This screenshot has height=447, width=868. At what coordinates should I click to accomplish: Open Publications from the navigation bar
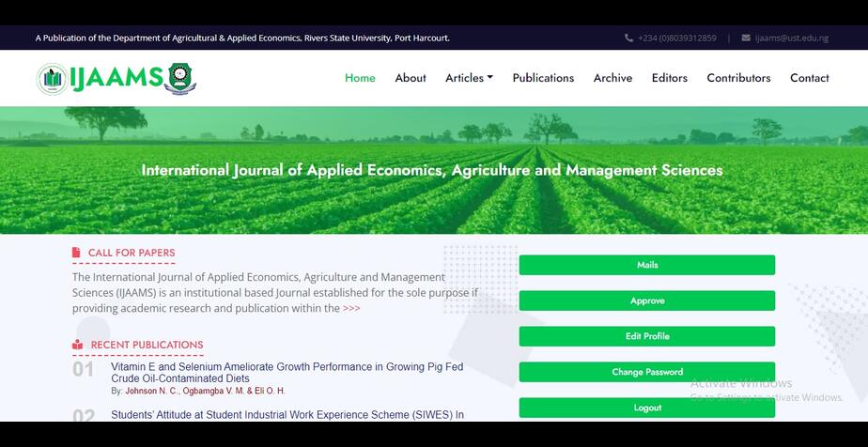[x=543, y=78]
